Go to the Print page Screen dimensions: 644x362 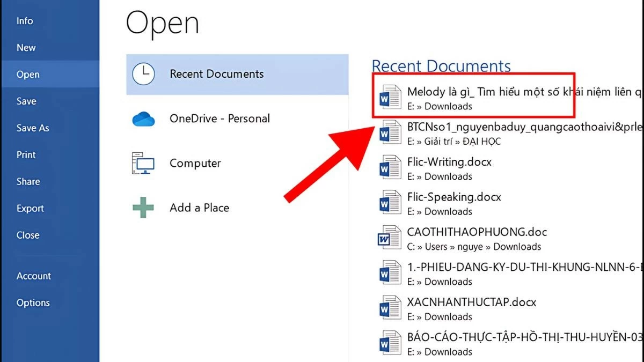click(26, 155)
